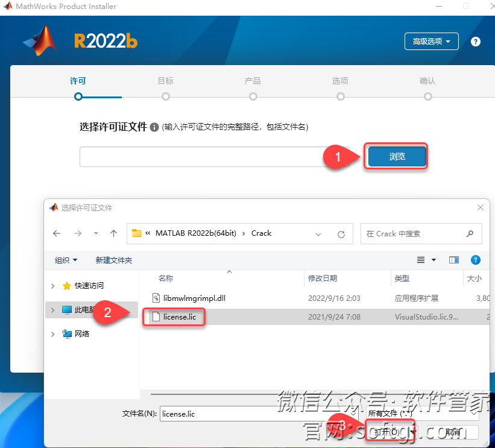Viewport: 495px width, 448px height.
Task: Select the 产品 step tab
Action: point(253,81)
